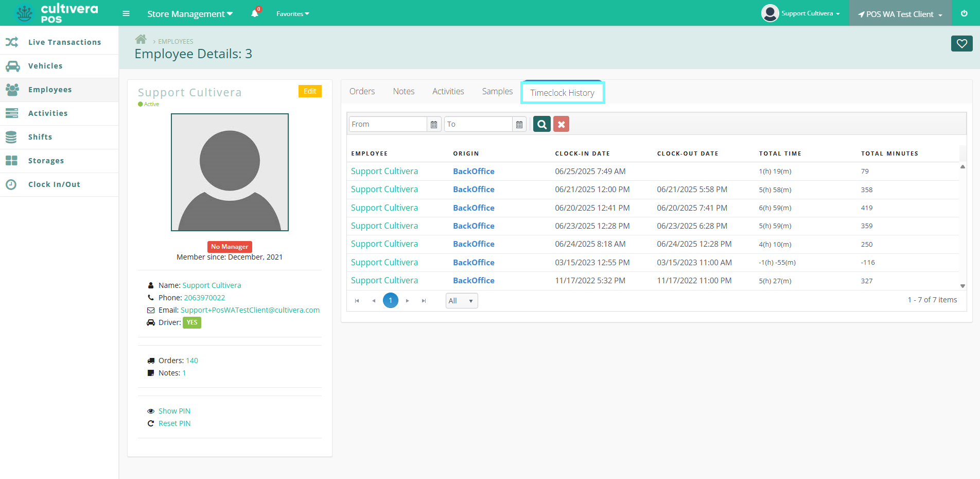Open the page size All dropdown
This screenshot has height=479, width=980.
point(462,301)
